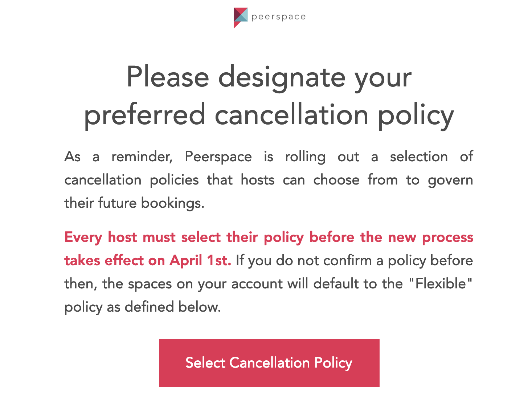Click the quoted "Flexible" policy word

click(x=440, y=284)
